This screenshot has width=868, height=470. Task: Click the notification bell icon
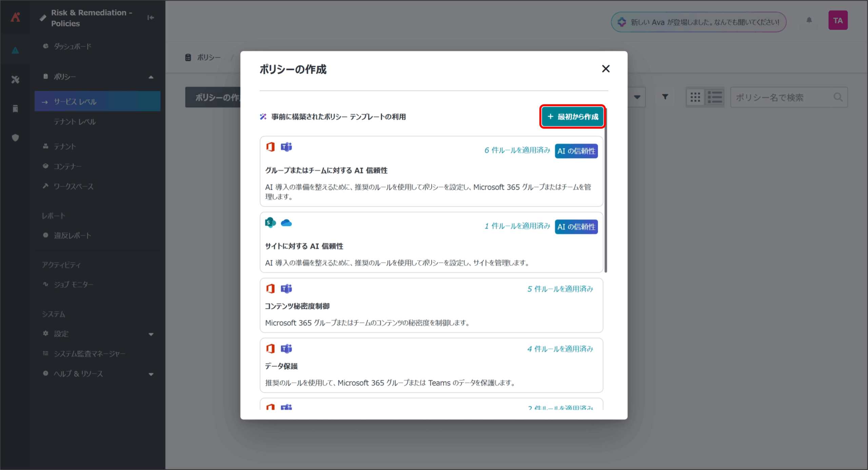[x=809, y=21]
